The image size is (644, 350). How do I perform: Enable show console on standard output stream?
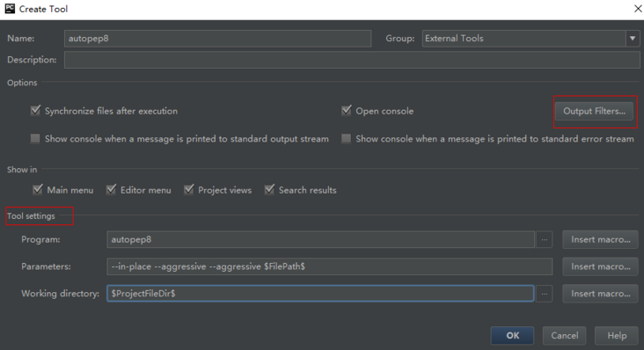tap(35, 139)
